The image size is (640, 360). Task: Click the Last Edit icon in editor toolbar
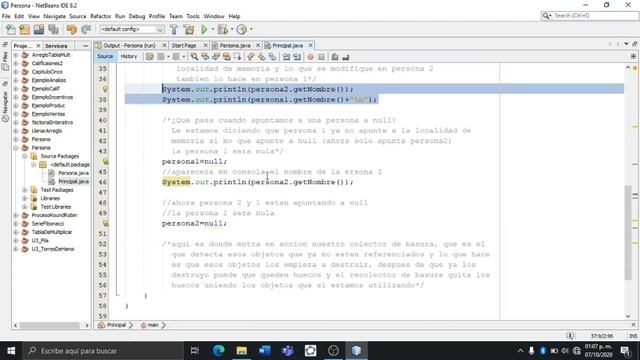click(x=149, y=57)
